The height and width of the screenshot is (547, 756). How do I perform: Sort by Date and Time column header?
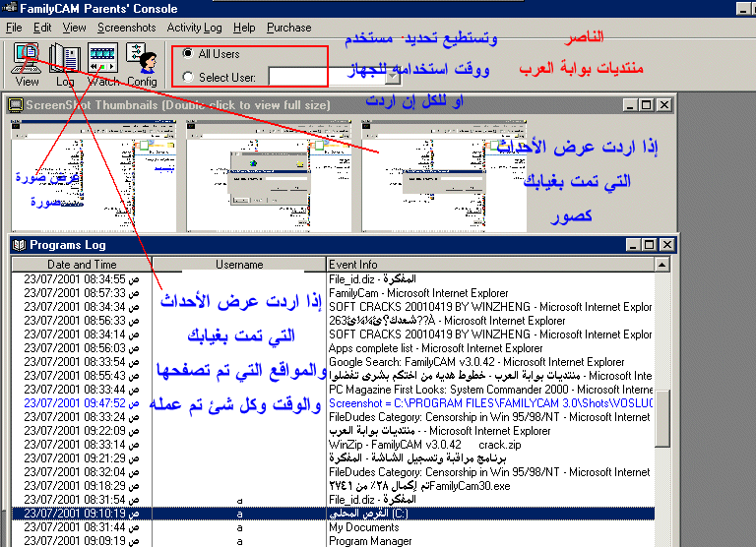tap(82, 264)
